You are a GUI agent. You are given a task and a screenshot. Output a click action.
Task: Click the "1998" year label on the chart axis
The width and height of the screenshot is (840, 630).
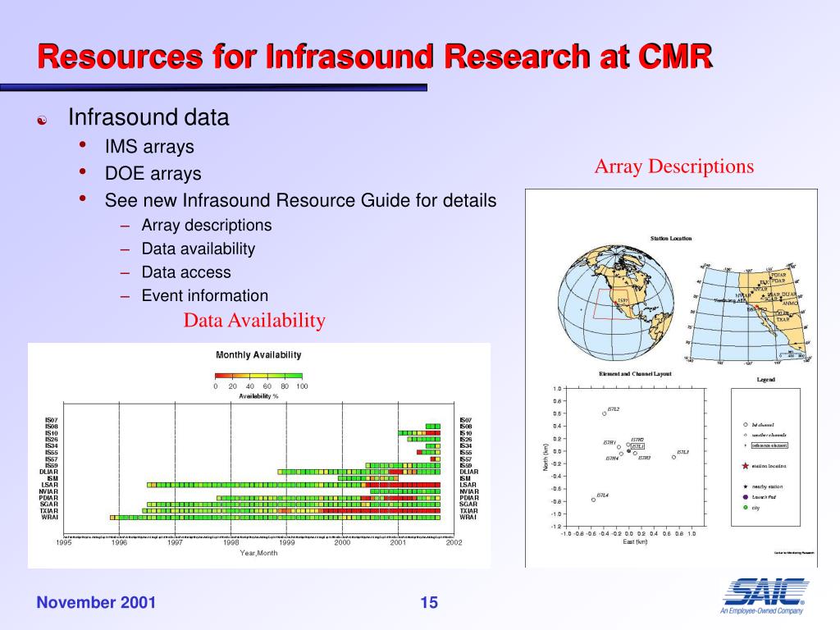coord(231,543)
